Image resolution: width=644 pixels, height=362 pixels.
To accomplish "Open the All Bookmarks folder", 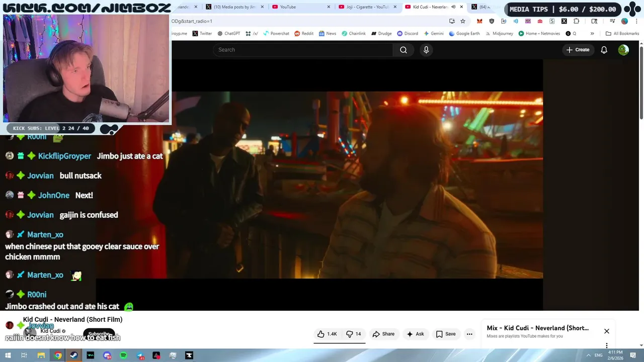I will (622, 34).
